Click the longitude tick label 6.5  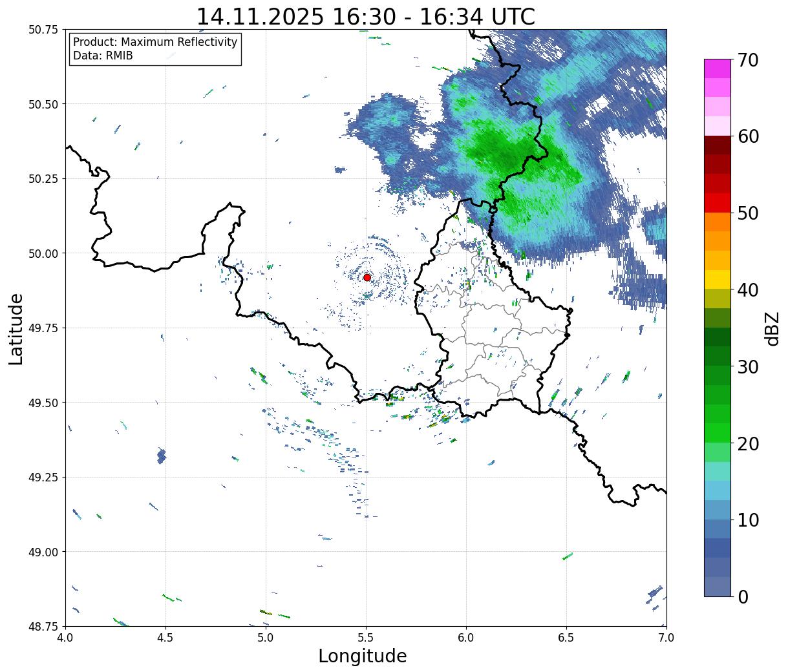[566, 638]
